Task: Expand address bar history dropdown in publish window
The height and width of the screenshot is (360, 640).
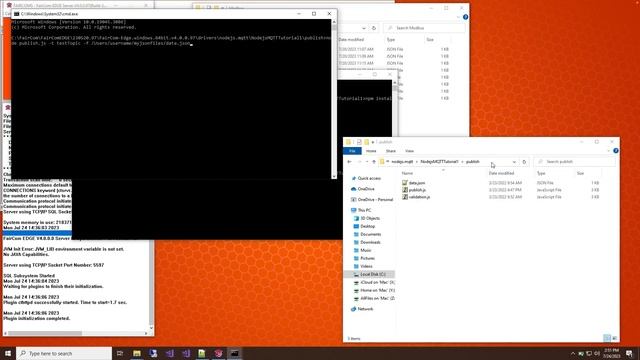Action: [514, 162]
